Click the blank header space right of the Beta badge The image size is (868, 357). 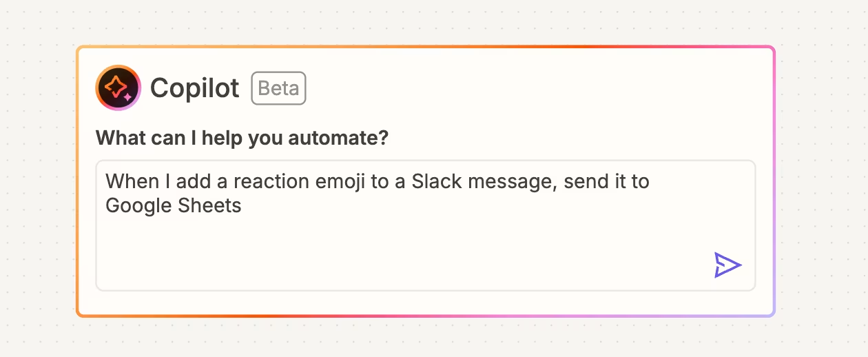(x=537, y=88)
